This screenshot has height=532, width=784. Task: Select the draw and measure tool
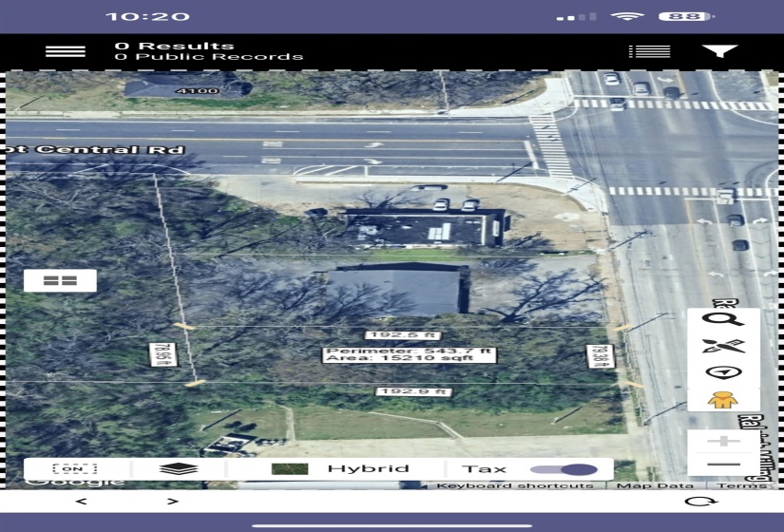click(x=723, y=346)
